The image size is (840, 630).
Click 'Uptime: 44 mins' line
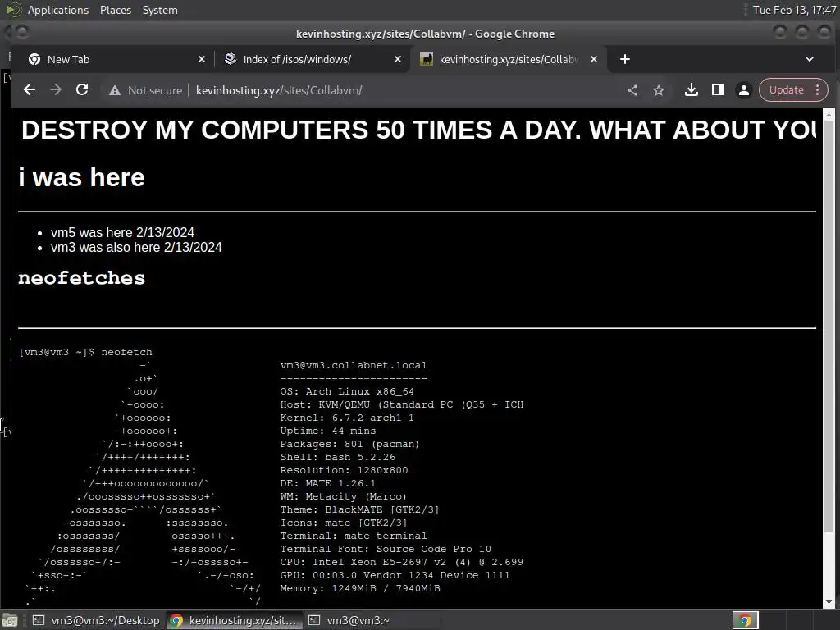point(328,431)
